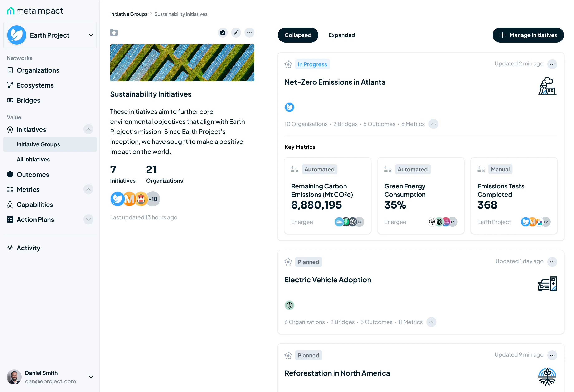Expand the Action Plans sidebar section
Image resolution: width=574 pixels, height=392 pixels.
click(x=88, y=219)
